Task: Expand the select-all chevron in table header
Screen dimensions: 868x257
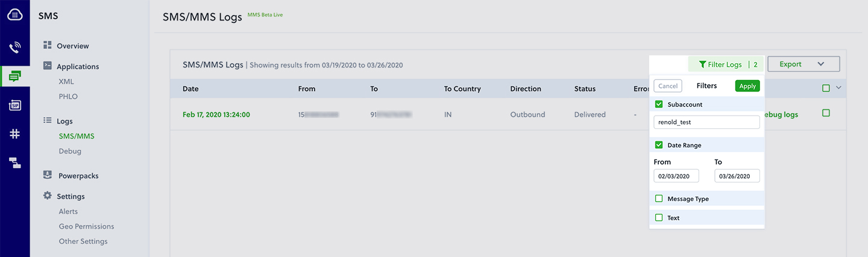Action: pos(838,88)
